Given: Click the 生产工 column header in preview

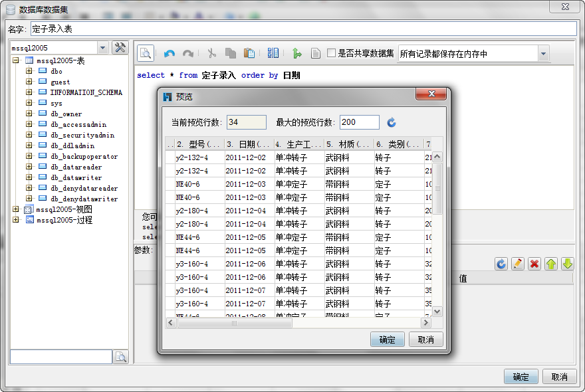Looking at the screenshot, I should (299, 144).
